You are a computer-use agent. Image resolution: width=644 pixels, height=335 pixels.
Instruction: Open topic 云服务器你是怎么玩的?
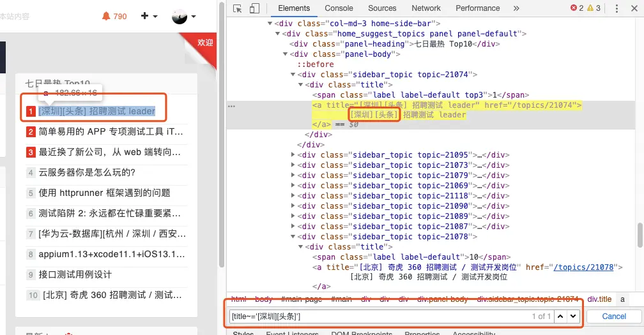click(x=87, y=173)
